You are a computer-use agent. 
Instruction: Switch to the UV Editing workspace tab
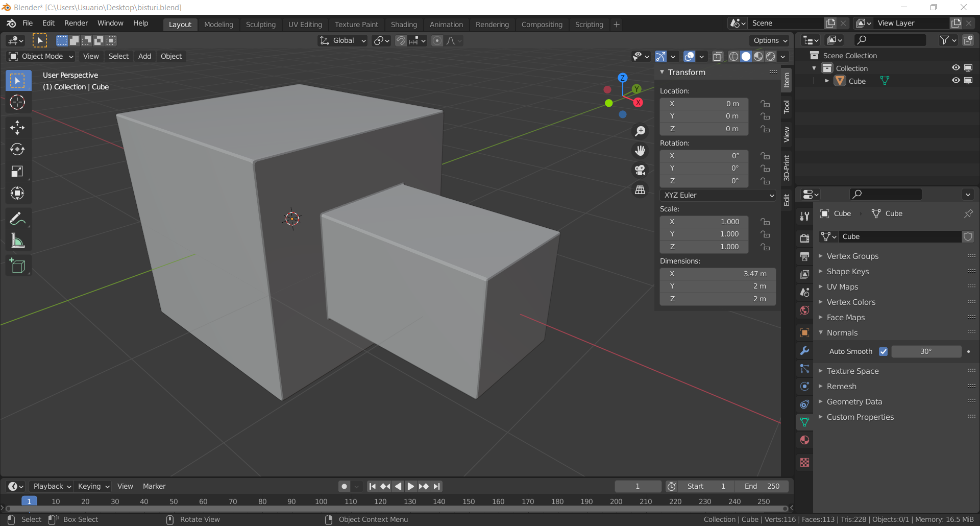pos(305,25)
